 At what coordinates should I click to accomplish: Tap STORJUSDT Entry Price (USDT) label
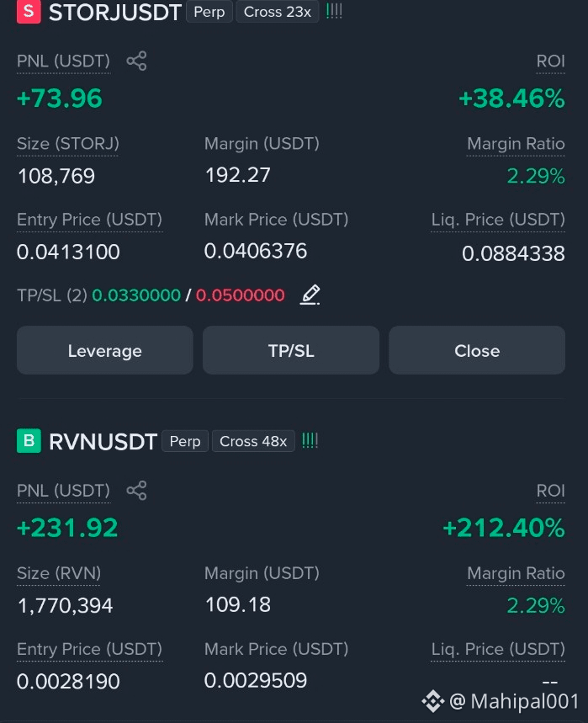89,220
